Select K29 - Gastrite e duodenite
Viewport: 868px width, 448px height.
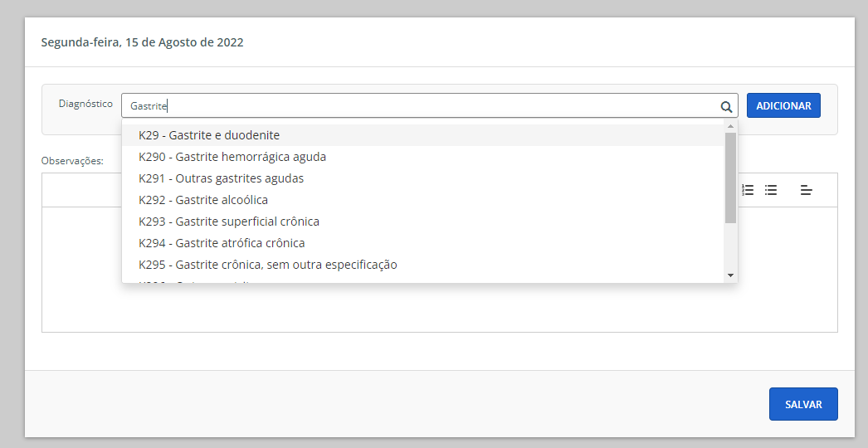click(x=209, y=135)
